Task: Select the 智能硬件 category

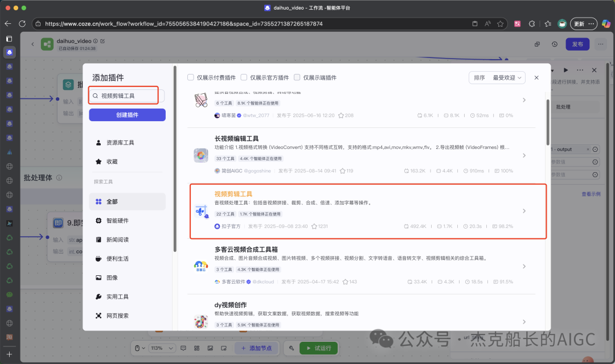Action: [x=127, y=221]
